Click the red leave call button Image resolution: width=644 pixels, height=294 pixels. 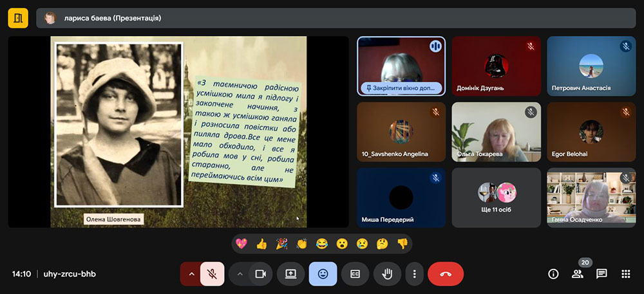pos(445,274)
